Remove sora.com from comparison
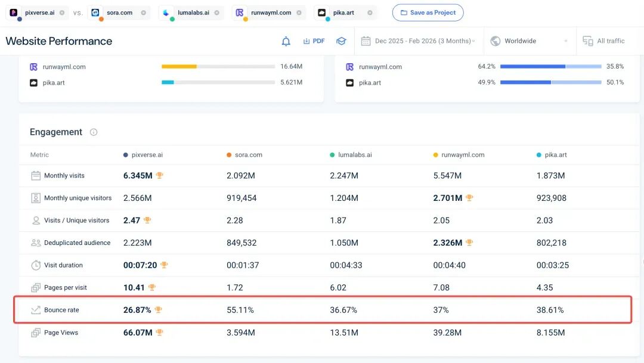 click(x=143, y=13)
